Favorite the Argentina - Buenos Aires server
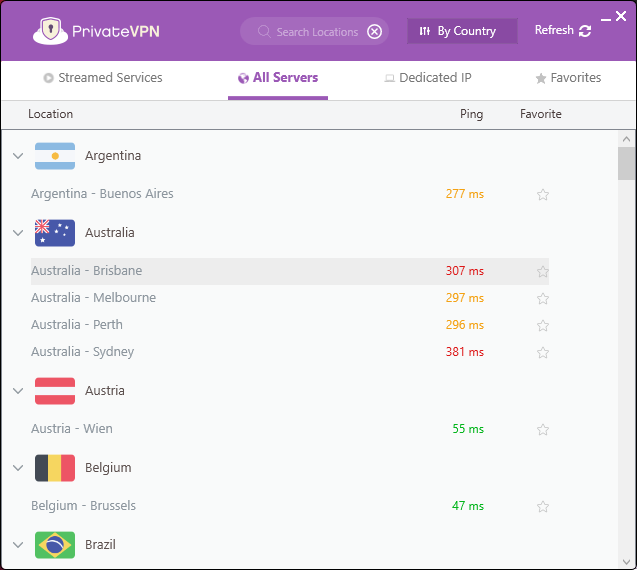The image size is (637, 570). (x=543, y=195)
